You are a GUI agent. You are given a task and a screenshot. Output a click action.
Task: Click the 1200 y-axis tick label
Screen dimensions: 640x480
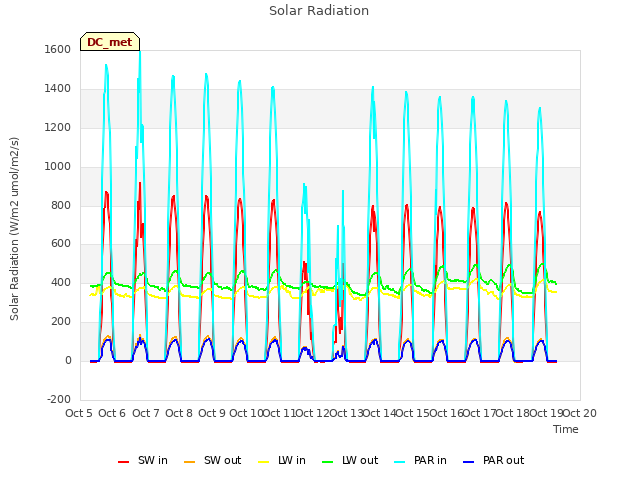(x=58, y=128)
